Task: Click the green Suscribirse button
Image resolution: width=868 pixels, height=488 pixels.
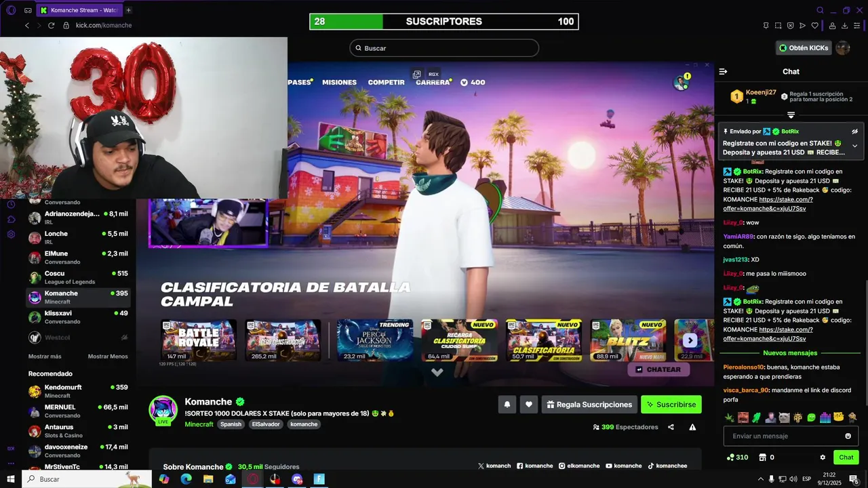Action: 671,405
